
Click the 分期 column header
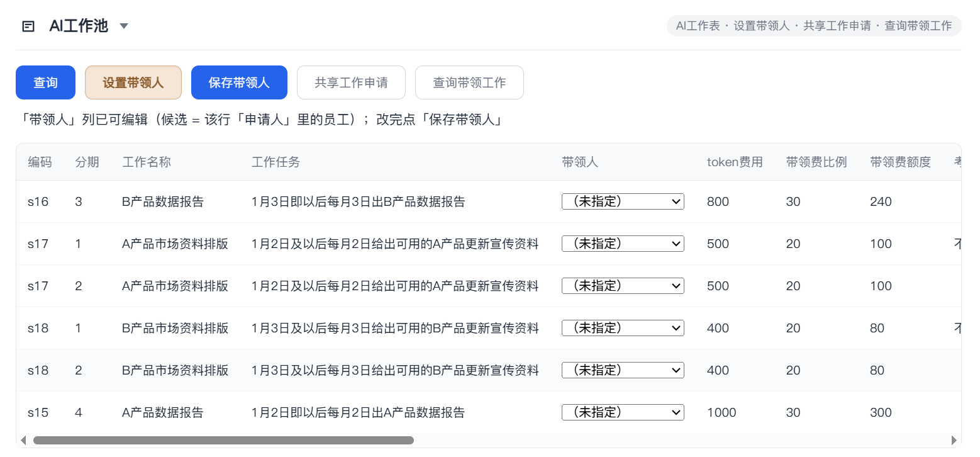[87, 162]
